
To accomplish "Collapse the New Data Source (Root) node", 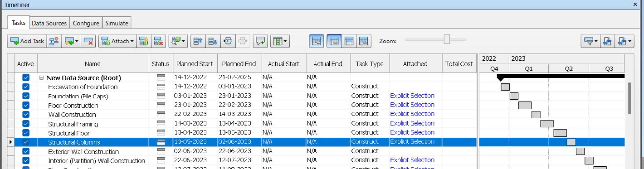I will pos(41,77).
